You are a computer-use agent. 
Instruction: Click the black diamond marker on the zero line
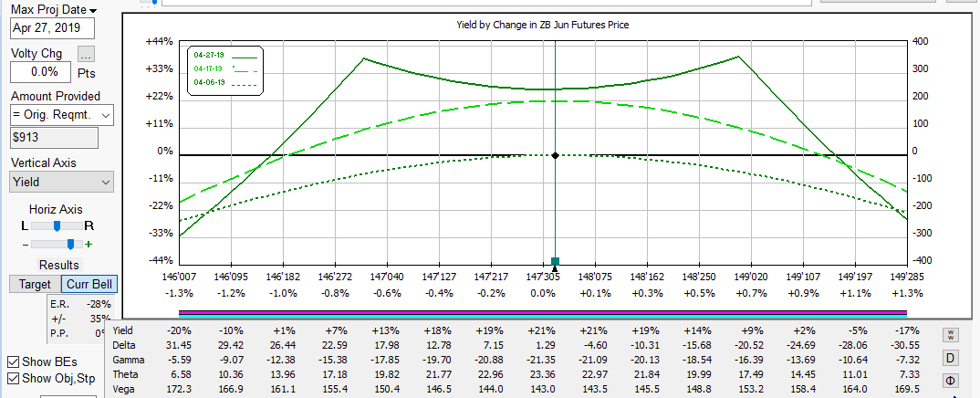(555, 155)
